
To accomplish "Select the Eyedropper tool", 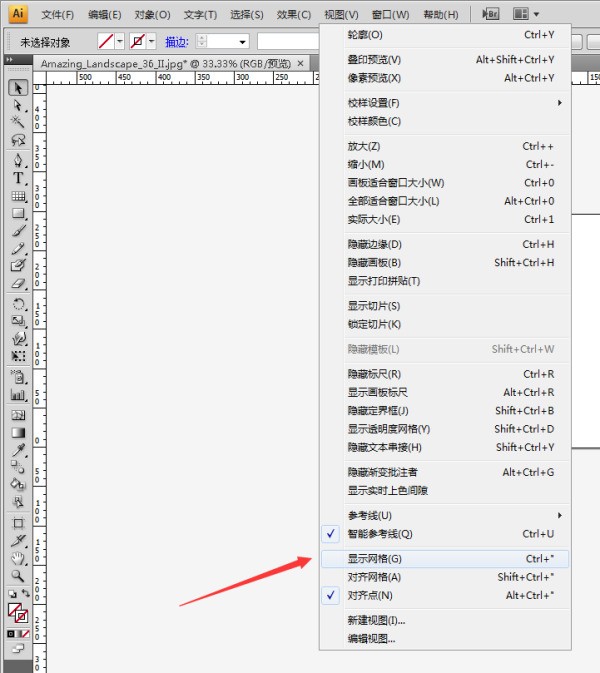I will pos(18,450).
